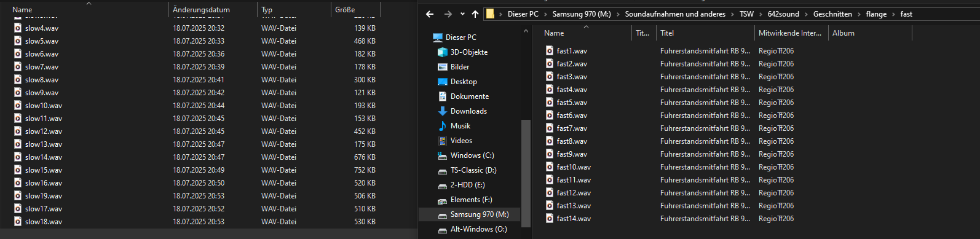Viewport: 980px width, 239px height.
Task: Click the fast9.wav file icon
Action: (549, 154)
